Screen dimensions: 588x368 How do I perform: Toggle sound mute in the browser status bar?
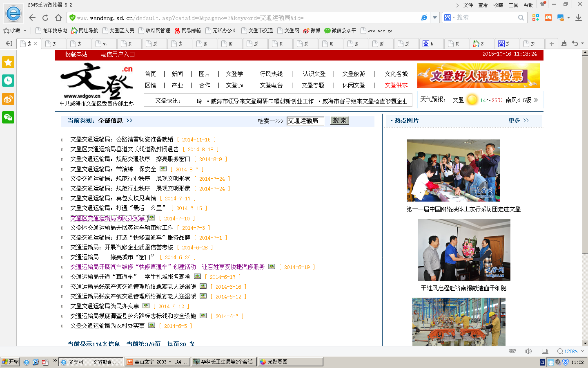(x=528, y=351)
